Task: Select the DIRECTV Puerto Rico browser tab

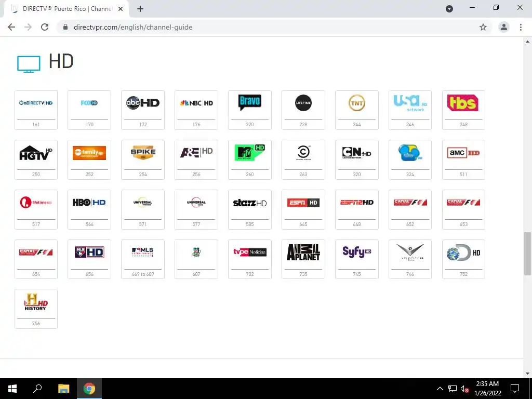Action: click(66, 9)
